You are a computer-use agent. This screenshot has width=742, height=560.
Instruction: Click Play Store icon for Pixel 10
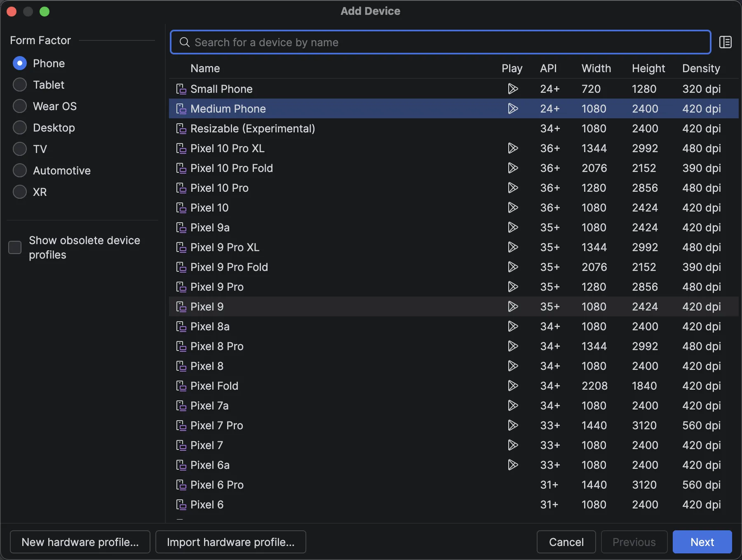pyautogui.click(x=513, y=207)
